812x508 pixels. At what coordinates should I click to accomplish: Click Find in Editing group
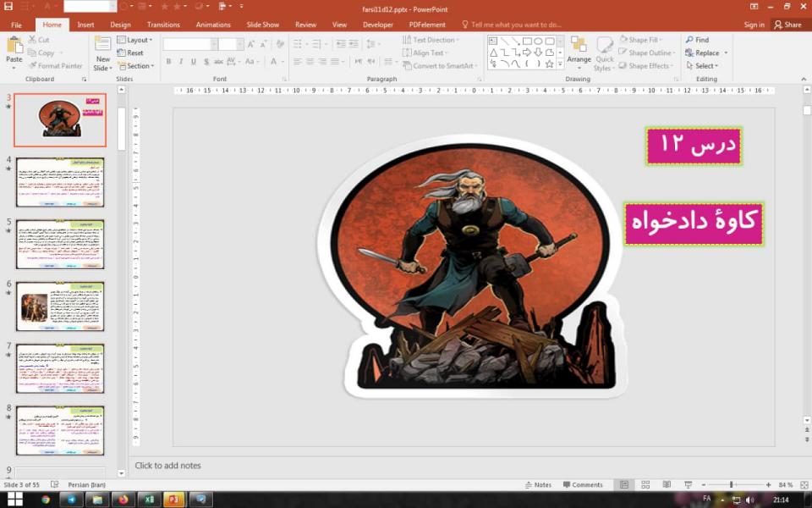[697, 40]
